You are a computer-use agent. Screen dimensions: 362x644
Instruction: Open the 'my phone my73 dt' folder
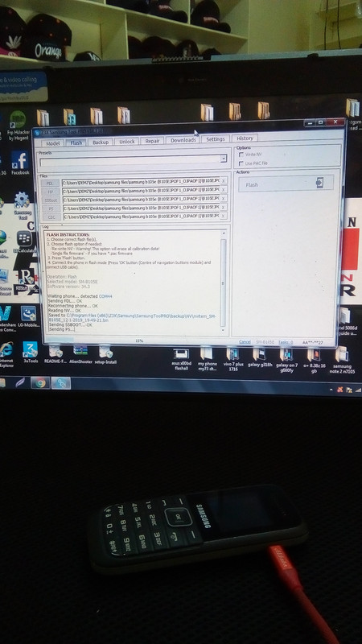[207, 359]
